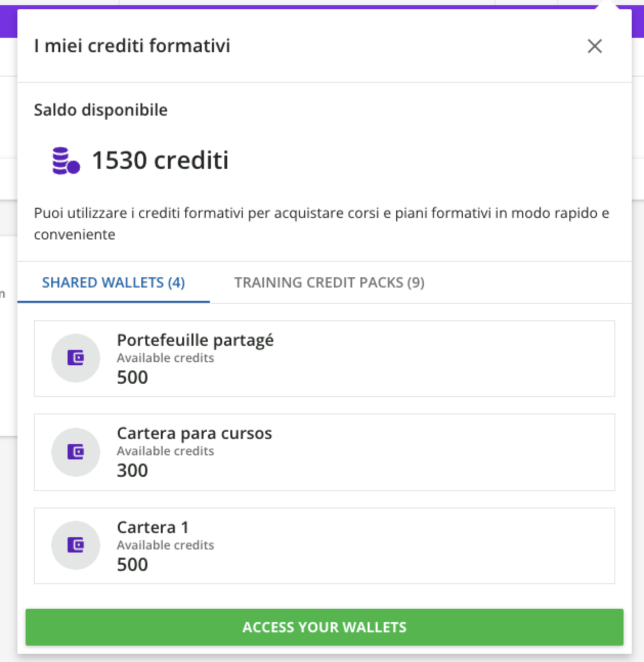Click the 300 credits value

tap(132, 471)
